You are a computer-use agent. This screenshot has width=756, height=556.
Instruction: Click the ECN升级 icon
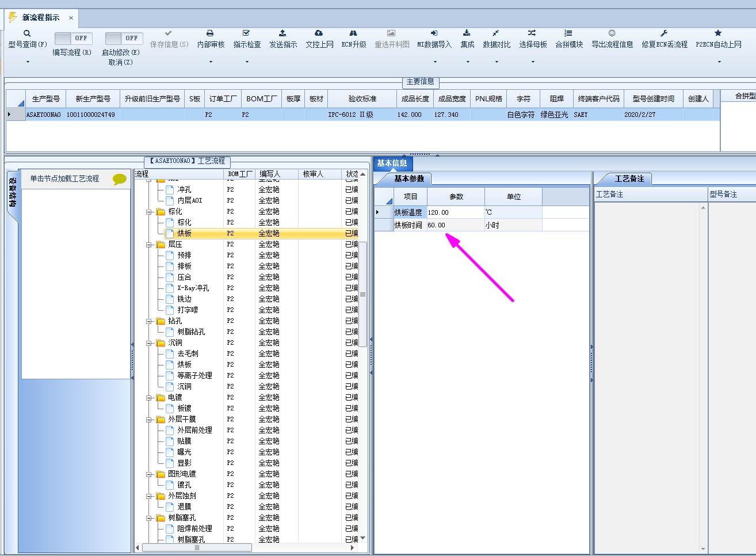(353, 33)
